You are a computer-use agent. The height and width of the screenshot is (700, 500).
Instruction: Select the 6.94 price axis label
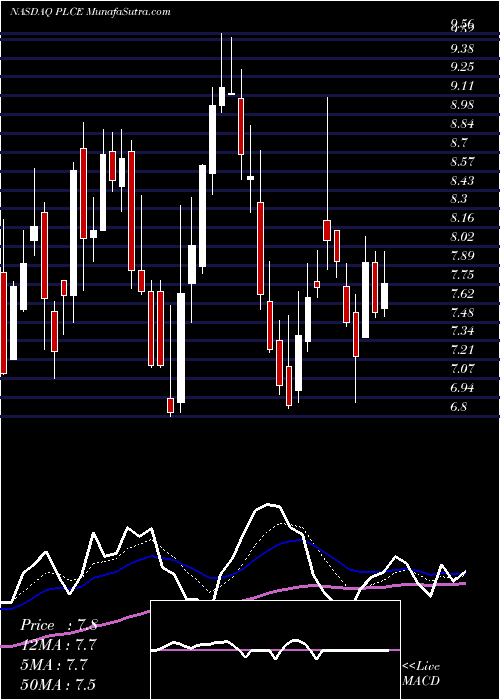[462, 388]
